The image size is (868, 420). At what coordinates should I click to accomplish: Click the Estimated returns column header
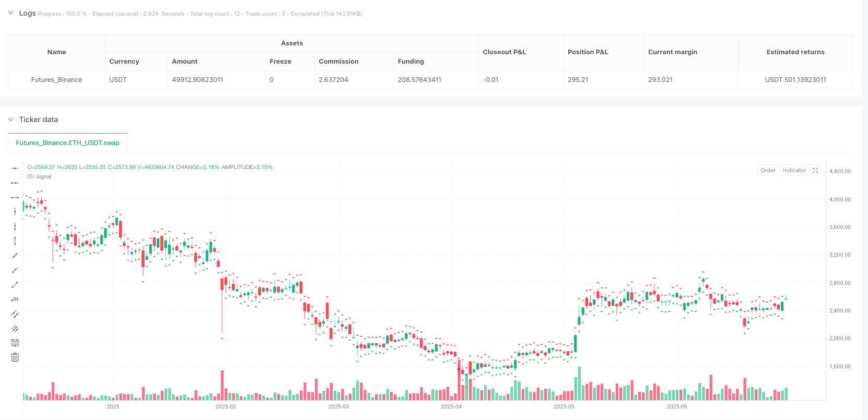coord(795,52)
